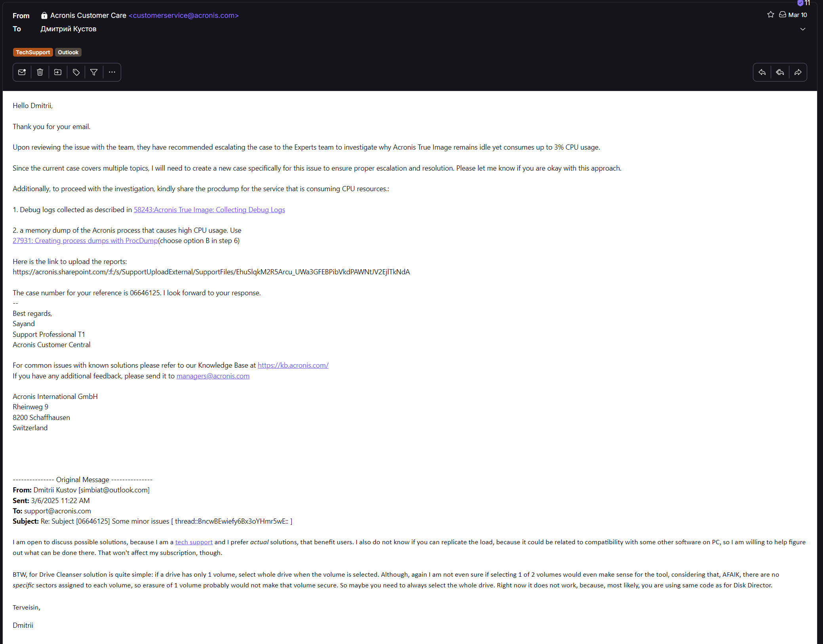Select the TechSupport label
Viewport: 823px width, 644px height.
pos(33,52)
